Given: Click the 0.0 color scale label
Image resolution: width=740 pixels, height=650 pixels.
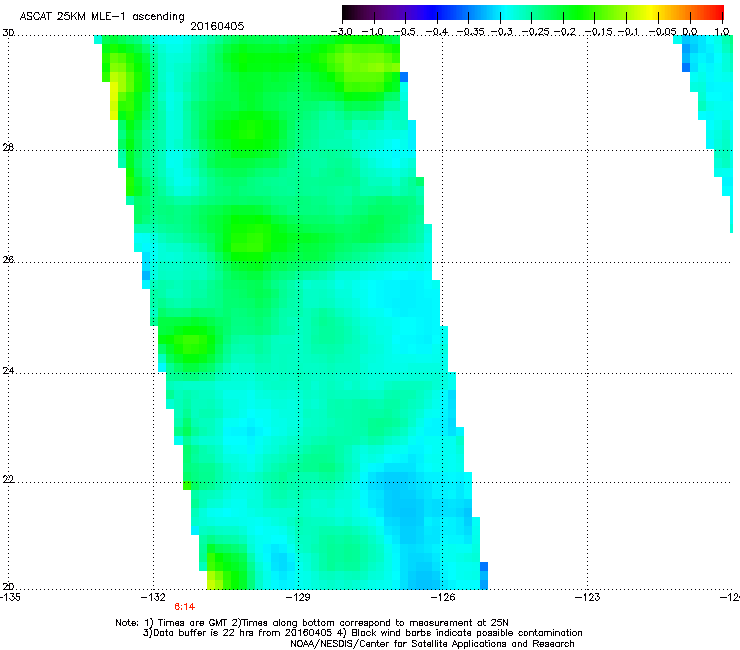Looking at the screenshot, I should [690, 32].
